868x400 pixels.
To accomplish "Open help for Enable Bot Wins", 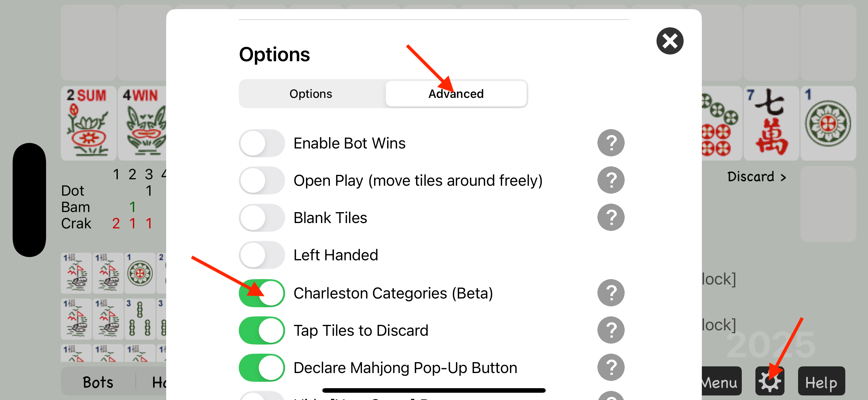I will click(x=610, y=143).
